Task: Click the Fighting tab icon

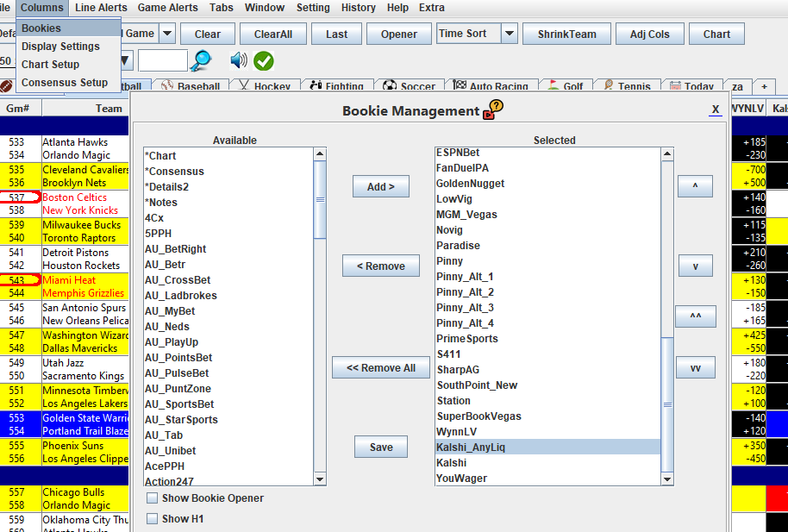Action: pos(316,86)
